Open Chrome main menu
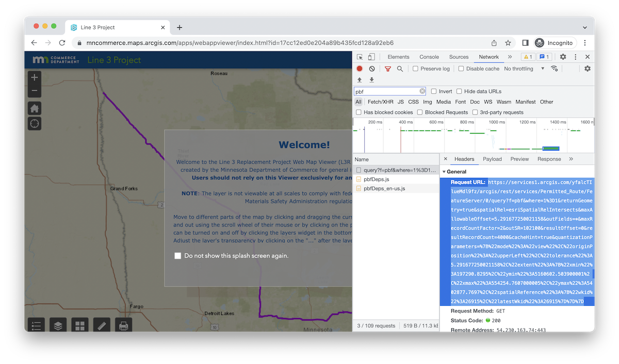The image size is (619, 364). 585,43
